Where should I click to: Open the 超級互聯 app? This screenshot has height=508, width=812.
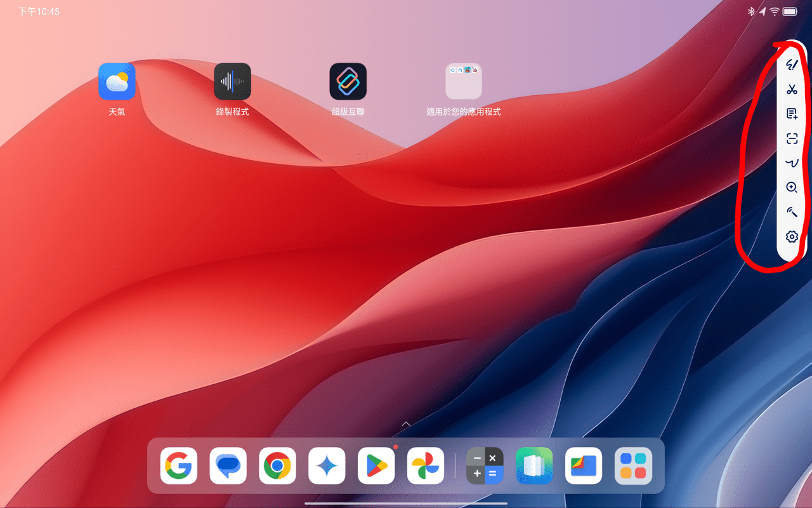(x=348, y=81)
